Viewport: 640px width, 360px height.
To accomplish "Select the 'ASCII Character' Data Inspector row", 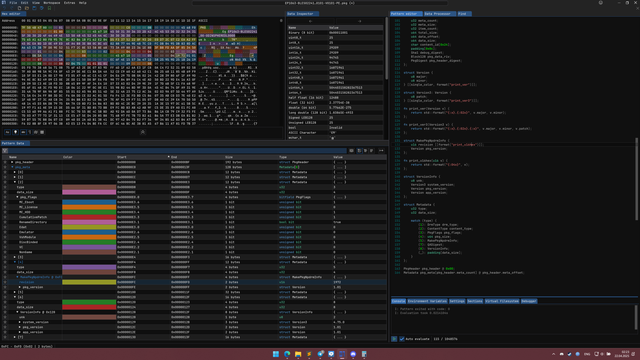I will tap(335, 133).
